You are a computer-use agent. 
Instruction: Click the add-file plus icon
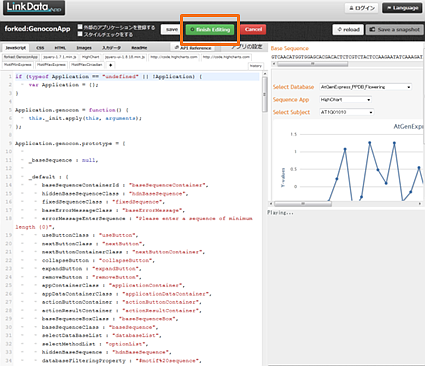pos(110,65)
